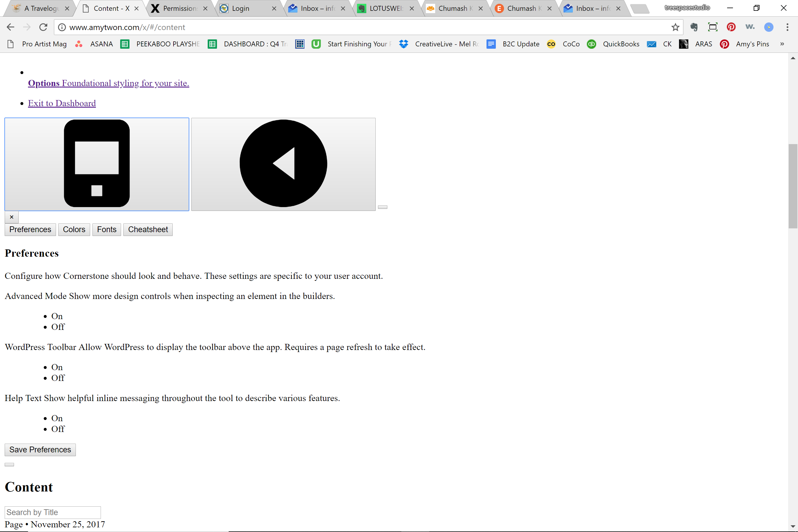Follow the Exit to Dashboard link
The height and width of the screenshot is (532, 798).
coord(62,103)
